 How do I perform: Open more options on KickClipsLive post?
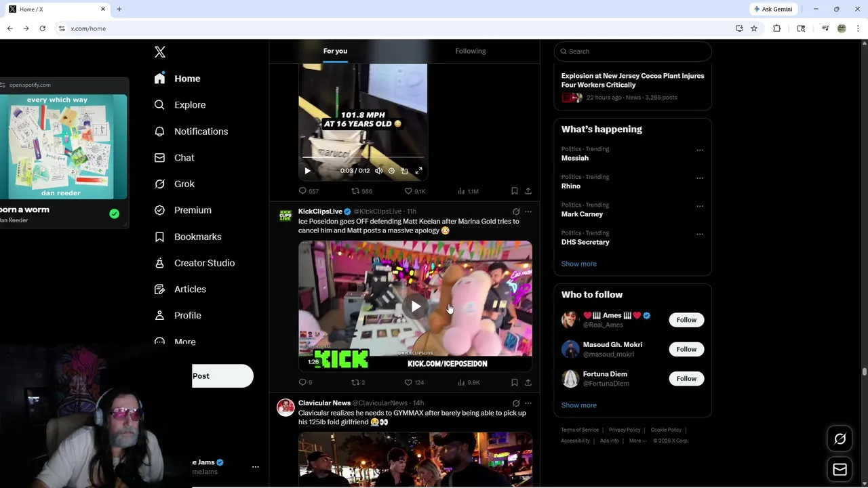point(528,211)
